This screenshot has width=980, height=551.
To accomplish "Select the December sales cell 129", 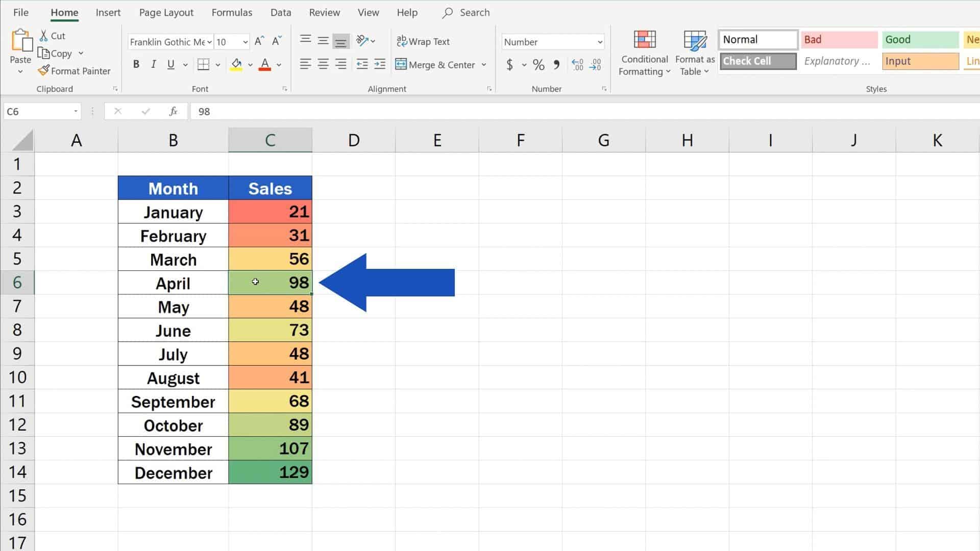I will pyautogui.click(x=270, y=472).
